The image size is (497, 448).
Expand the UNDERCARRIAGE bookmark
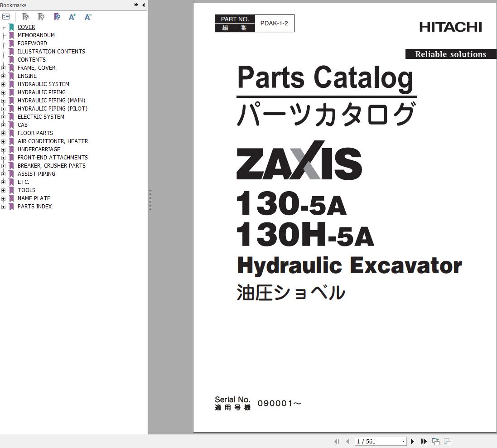[3, 149]
